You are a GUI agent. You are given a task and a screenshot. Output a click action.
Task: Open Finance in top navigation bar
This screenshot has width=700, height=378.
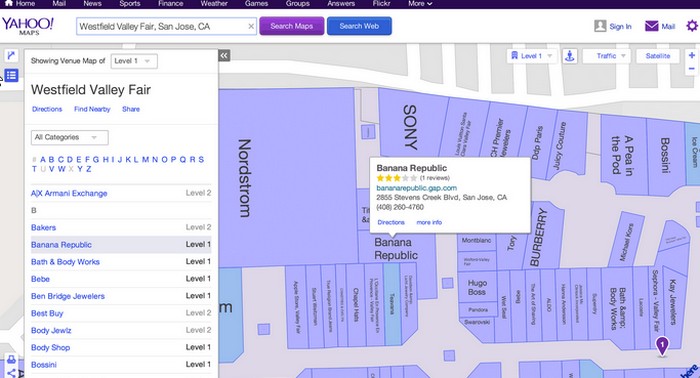click(x=171, y=3)
